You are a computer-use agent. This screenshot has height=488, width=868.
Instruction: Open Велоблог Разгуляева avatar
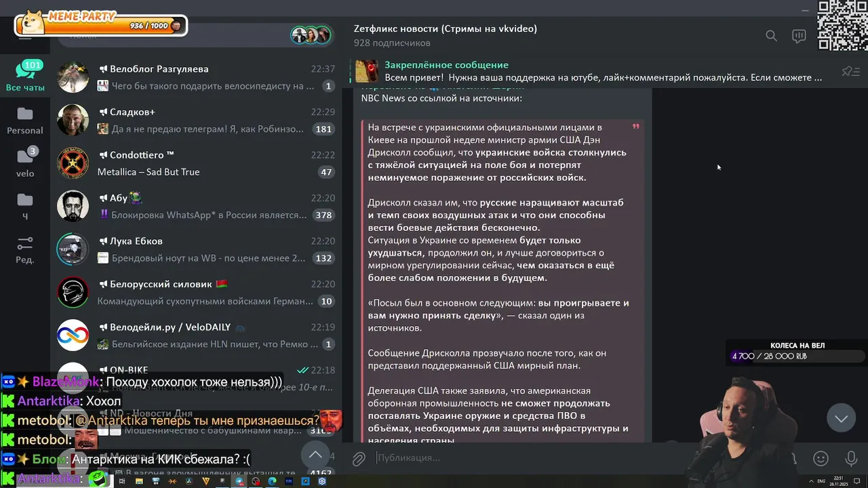point(73,77)
